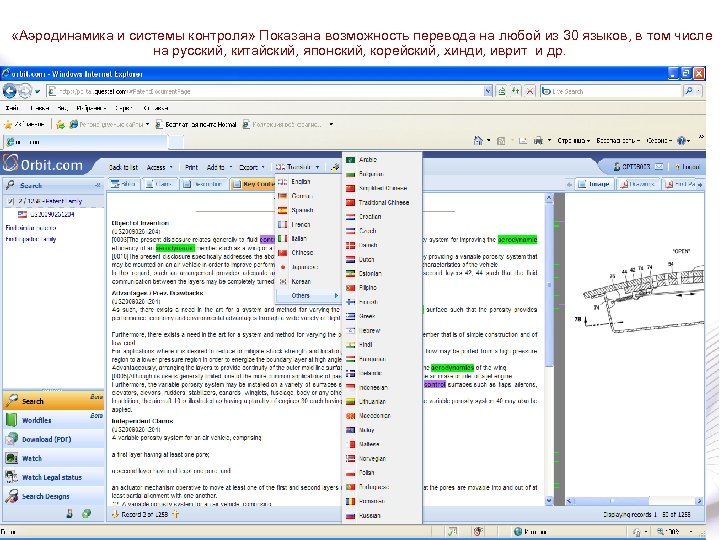
Task: Expand the Others languages submenu
Action: coord(308,295)
